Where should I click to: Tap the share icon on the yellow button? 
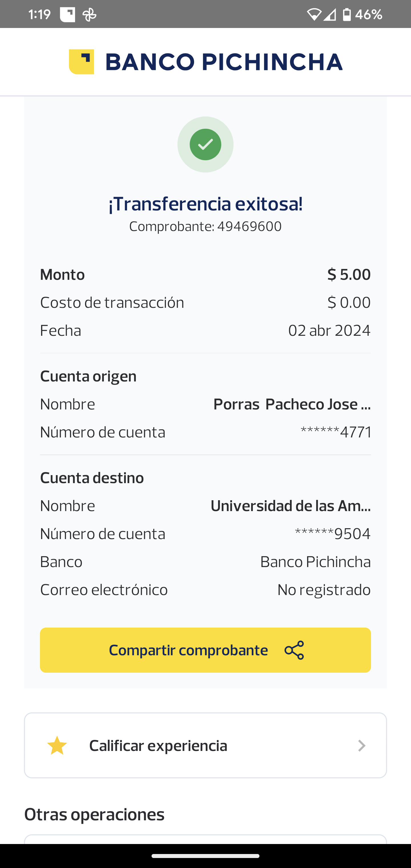(x=294, y=650)
